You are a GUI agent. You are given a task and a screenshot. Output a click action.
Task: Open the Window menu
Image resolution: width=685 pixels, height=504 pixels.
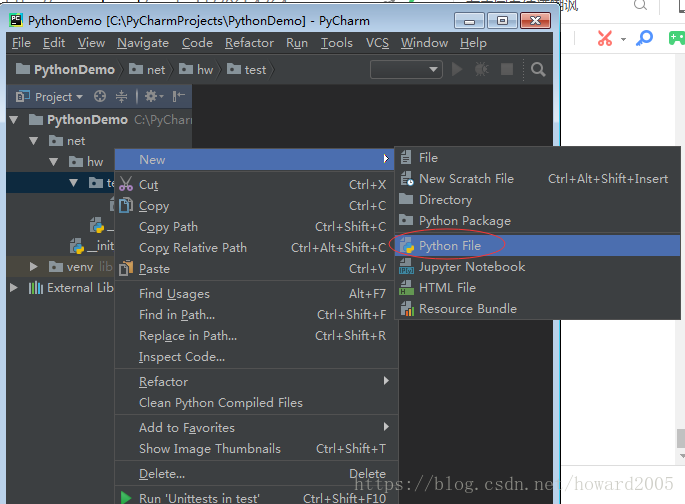(425, 43)
